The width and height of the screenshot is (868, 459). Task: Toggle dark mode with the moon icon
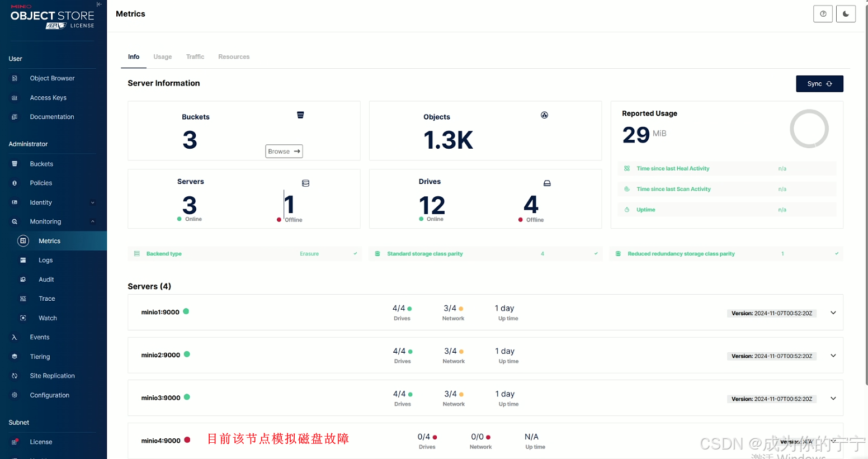[x=846, y=14]
